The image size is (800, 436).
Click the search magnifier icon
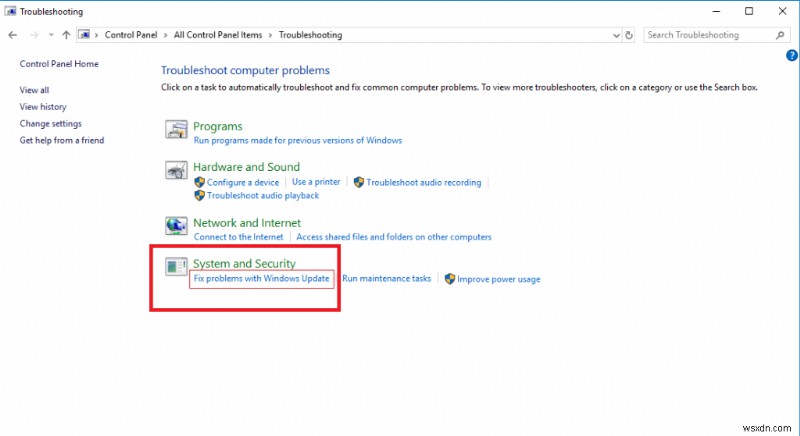click(780, 35)
